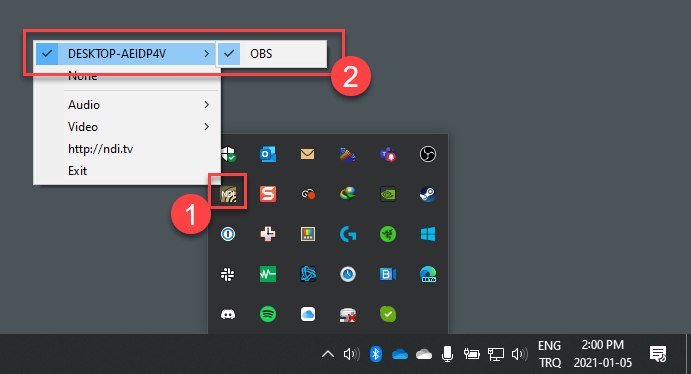Open the Action Center notifications icon
691x374 pixels.
pyautogui.click(x=658, y=354)
